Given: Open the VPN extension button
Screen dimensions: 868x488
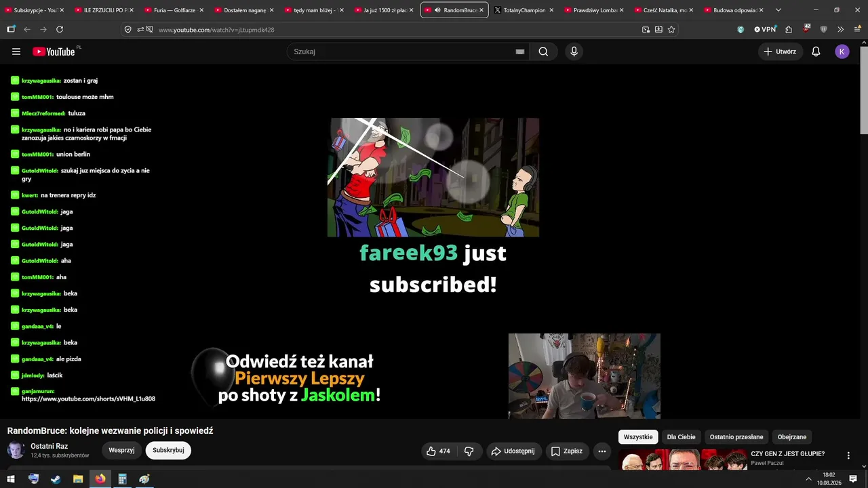Looking at the screenshot, I should pyautogui.click(x=765, y=30).
